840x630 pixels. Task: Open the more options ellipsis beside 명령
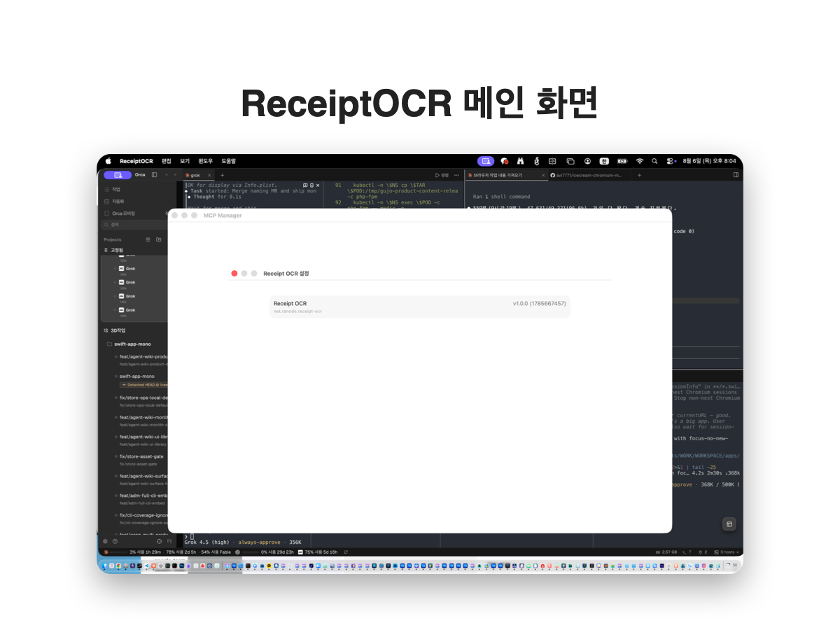pos(457,175)
